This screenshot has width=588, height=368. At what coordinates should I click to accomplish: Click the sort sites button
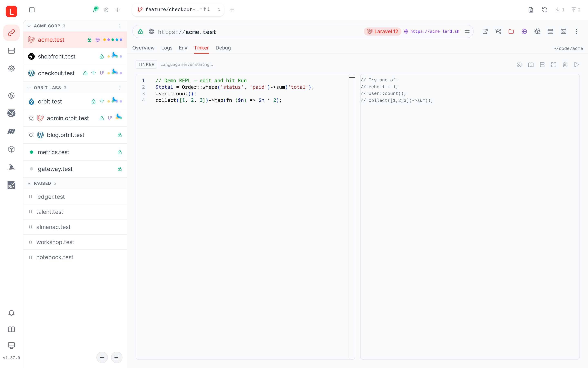click(x=117, y=357)
